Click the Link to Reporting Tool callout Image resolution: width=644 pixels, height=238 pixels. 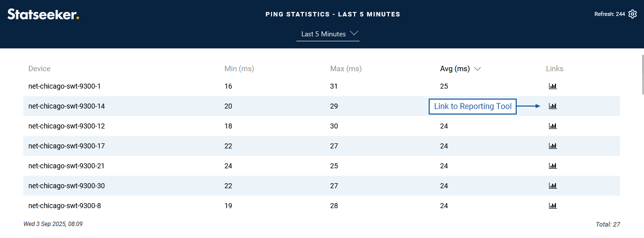pos(472,107)
